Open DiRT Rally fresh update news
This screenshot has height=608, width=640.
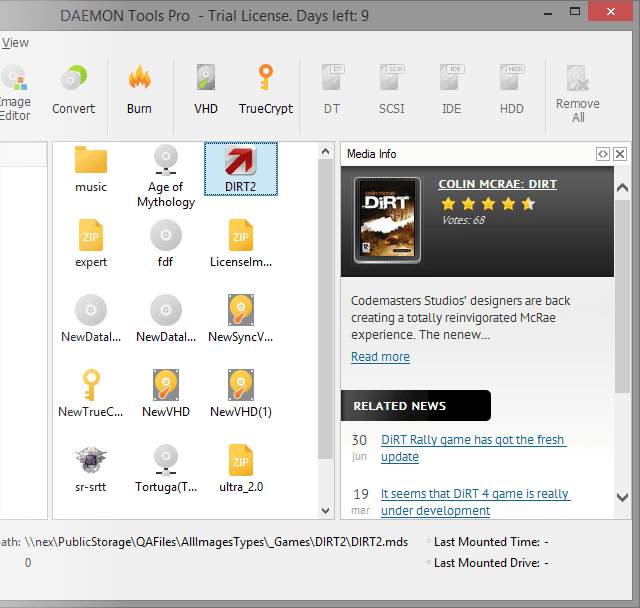click(473, 448)
